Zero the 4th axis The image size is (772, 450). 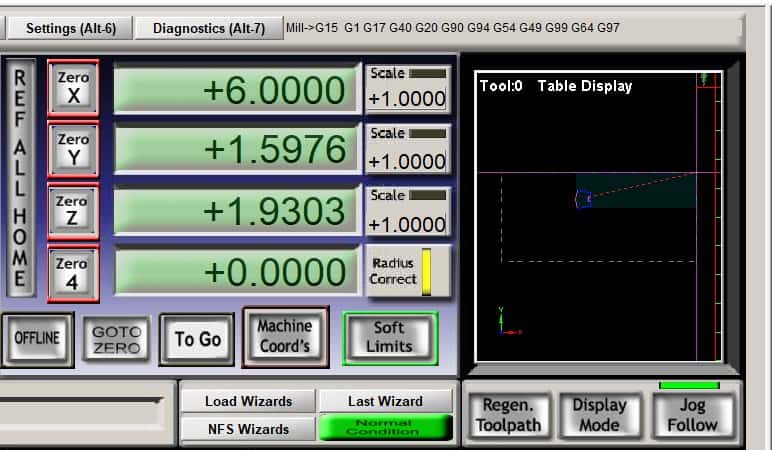[73, 273]
